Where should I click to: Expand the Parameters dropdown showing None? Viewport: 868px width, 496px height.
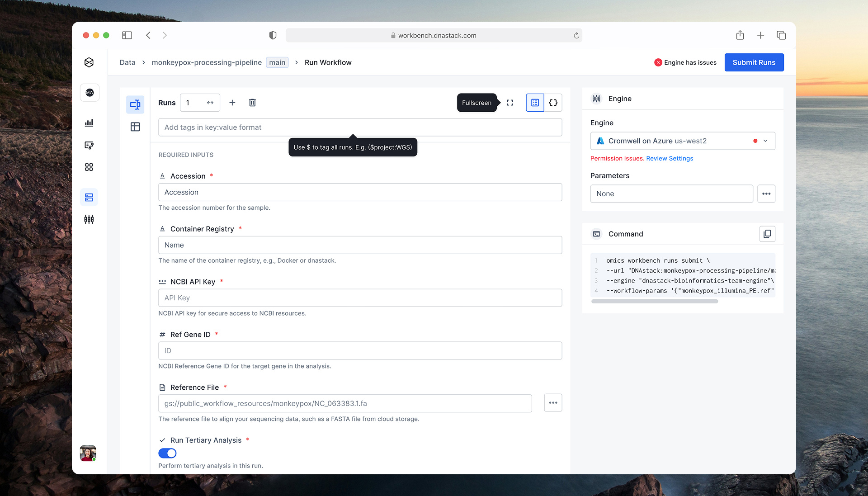coord(671,194)
